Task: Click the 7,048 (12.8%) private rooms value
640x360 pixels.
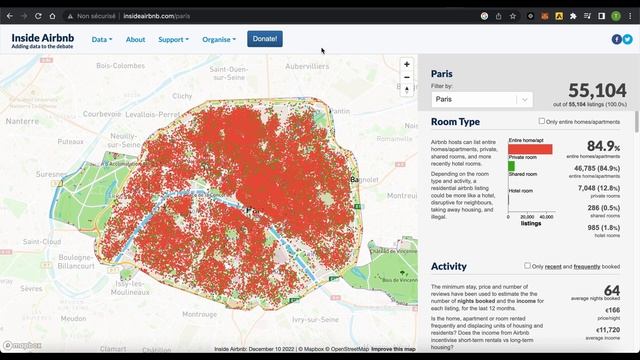Action: (x=599, y=188)
